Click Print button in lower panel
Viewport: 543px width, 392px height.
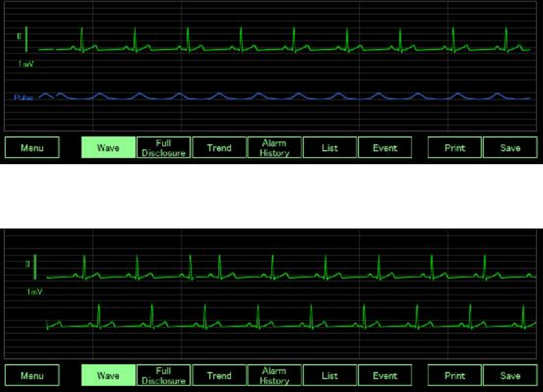point(455,376)
